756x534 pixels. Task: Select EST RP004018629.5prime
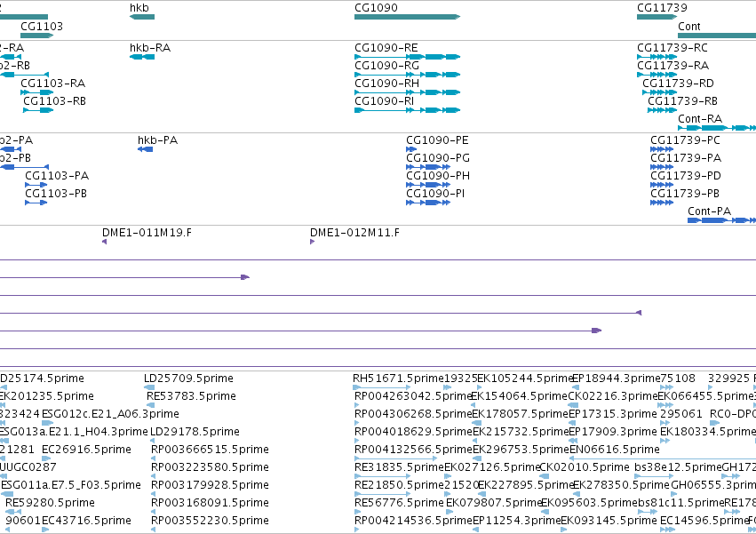click(x=357, y=441)
